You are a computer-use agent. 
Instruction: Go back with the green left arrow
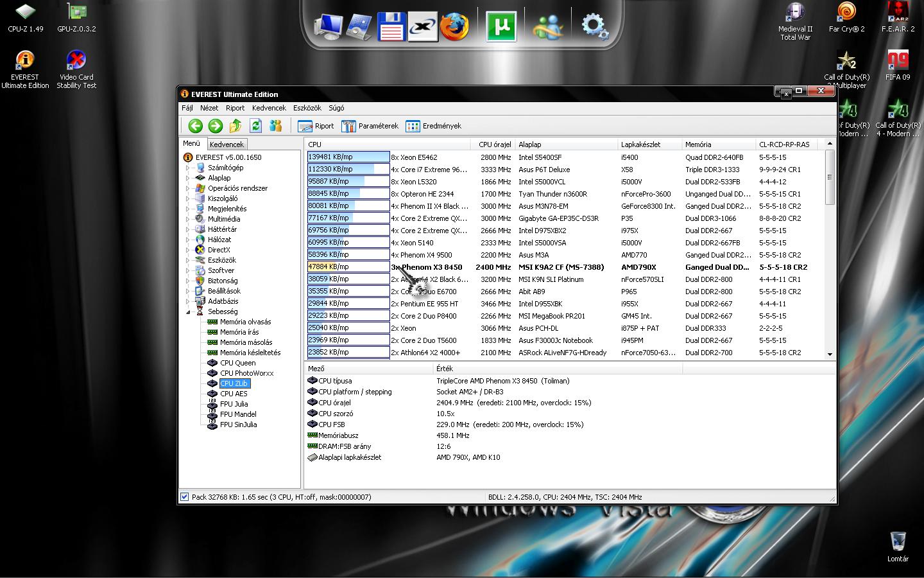[196, 126]
